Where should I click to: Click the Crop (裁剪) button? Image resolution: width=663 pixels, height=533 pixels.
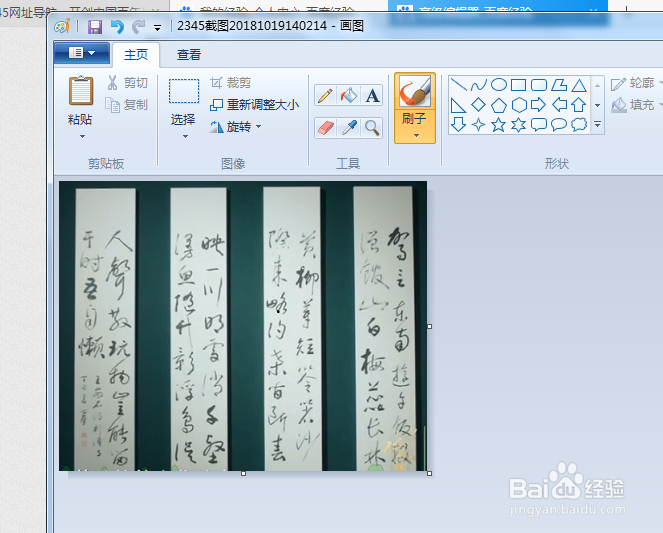(x=230, y=83)
